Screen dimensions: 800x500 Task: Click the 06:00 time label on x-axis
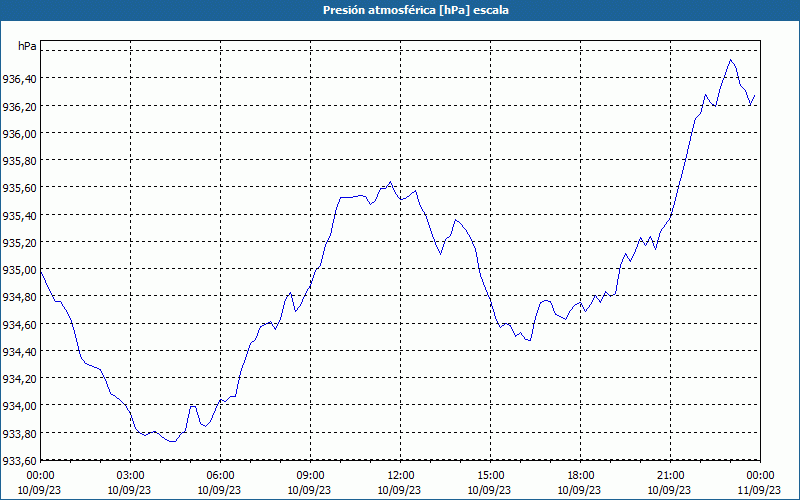click(220, 476)
